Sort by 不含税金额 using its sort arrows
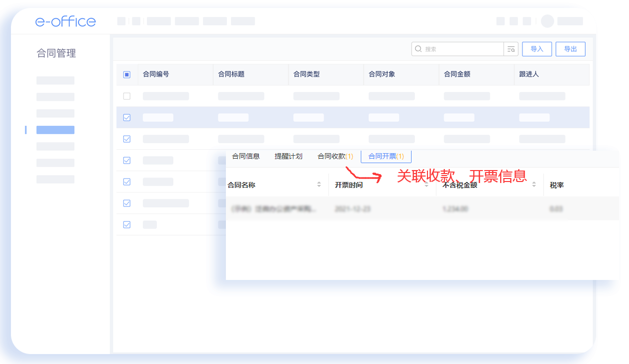Screen dimensions: 629x364 [x=534, y=184]
